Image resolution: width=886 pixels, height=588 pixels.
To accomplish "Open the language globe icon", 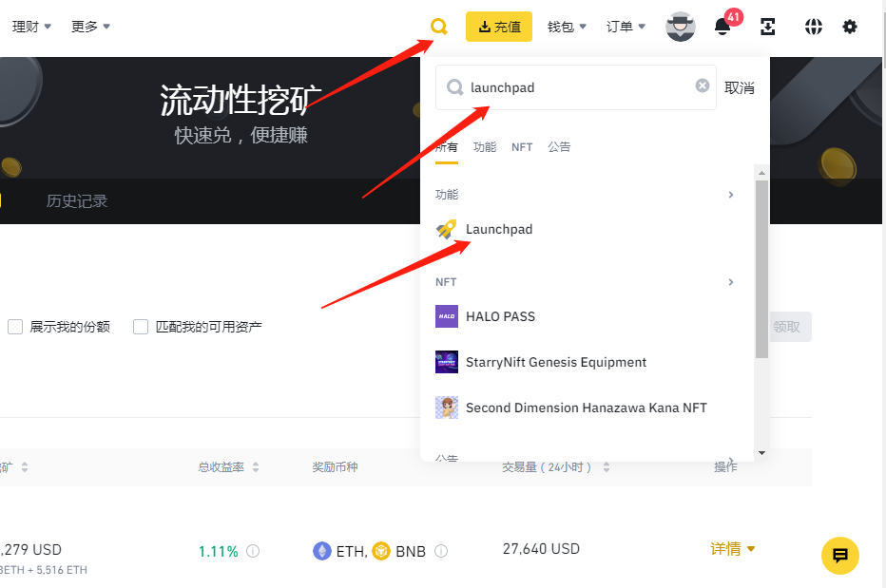I will click(813, 27).
